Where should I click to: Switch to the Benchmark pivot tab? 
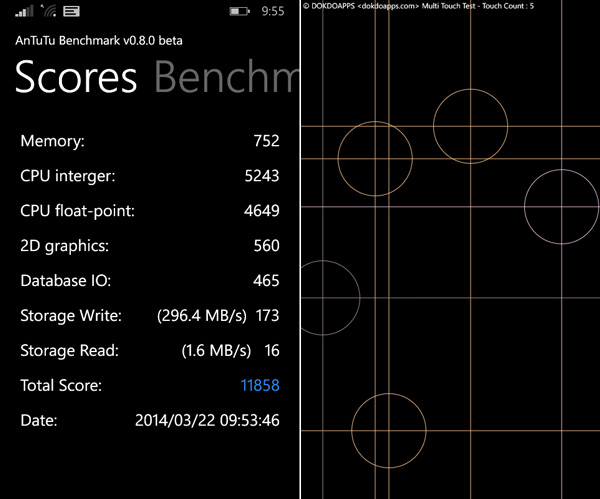(x=227, y=78)
